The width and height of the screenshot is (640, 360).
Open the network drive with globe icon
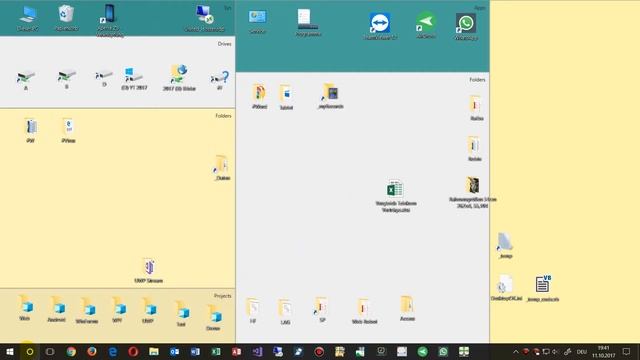pyautogui.click(x=179, y=77)
